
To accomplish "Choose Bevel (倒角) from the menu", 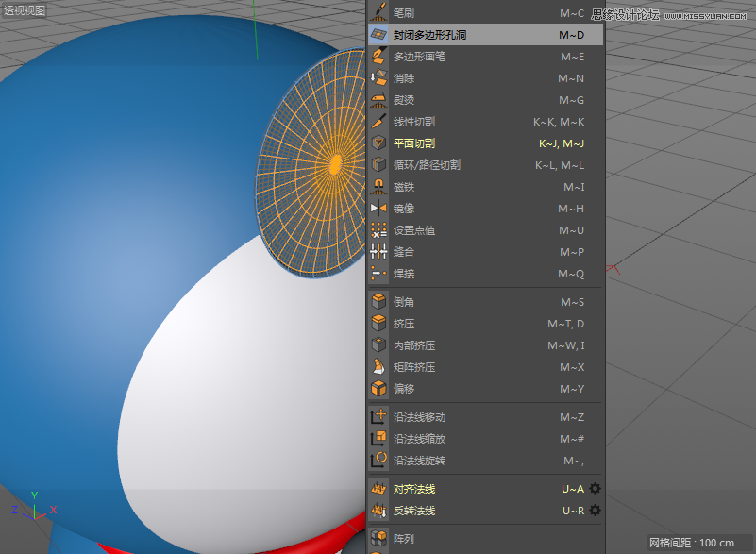I will point(404,302).
